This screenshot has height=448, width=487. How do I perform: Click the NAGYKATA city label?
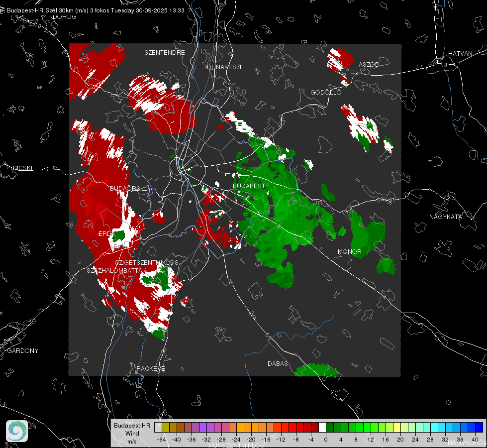[x=445, y=217]
